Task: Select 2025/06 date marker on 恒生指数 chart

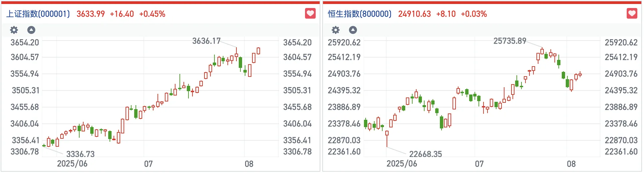Action: (x=402, y=164)
